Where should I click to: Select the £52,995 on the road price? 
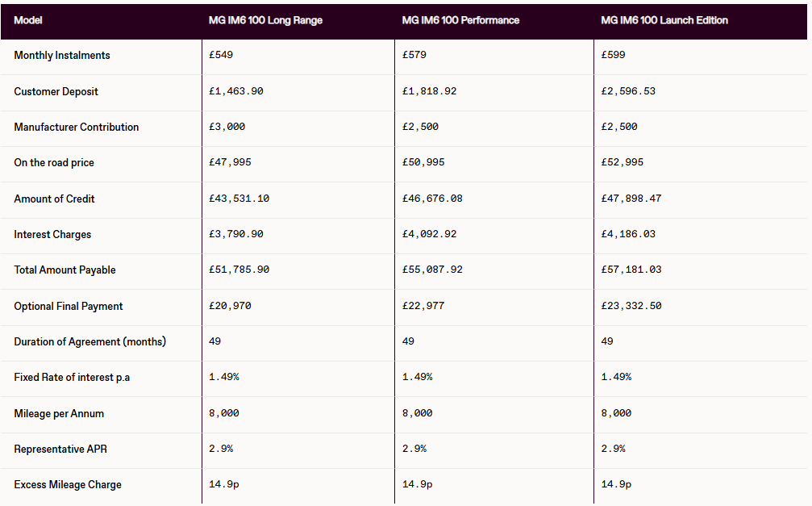tap(623, 163)
